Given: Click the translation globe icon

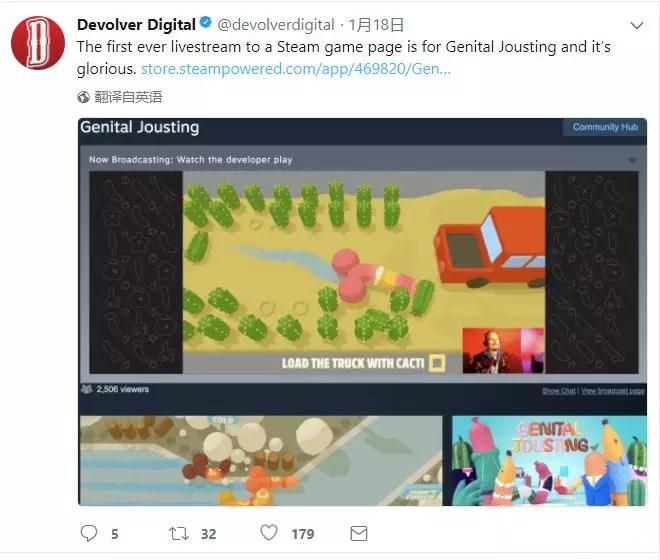Looking at the screenshot, I should click(83, 97).
